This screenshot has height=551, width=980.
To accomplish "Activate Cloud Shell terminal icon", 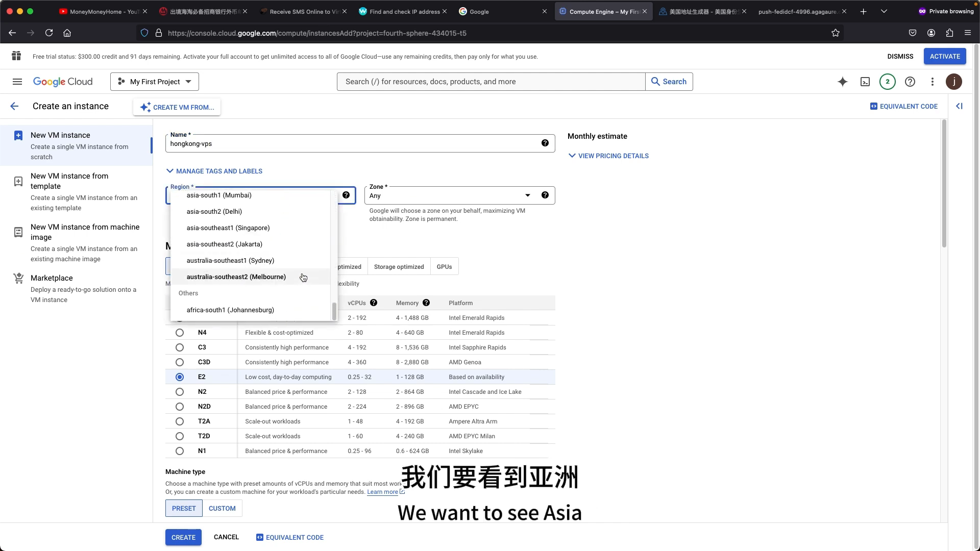I will pyautogui.click(x=865, y=82).
